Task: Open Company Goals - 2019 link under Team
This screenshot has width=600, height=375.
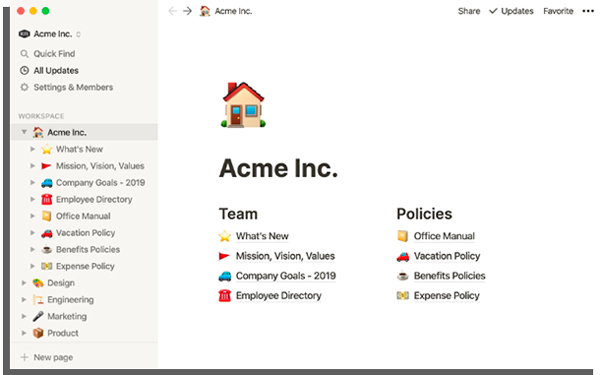Action: 285,276
